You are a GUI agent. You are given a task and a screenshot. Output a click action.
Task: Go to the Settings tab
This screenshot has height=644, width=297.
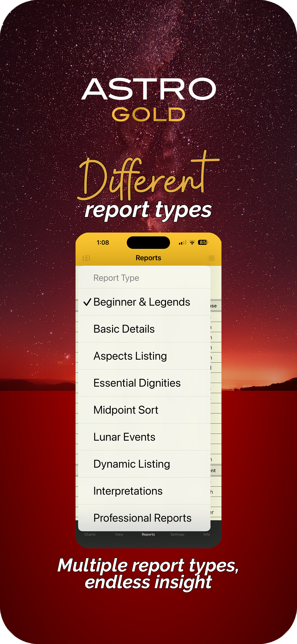click(x=177, y=535)
